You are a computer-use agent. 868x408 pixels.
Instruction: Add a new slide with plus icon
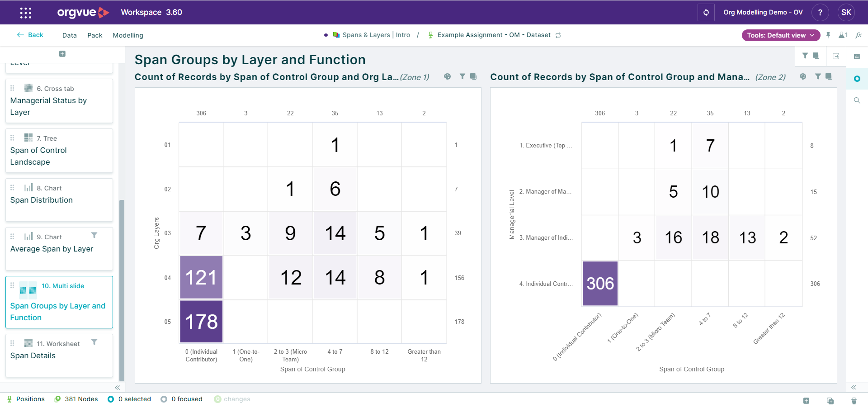pos(62,54)
